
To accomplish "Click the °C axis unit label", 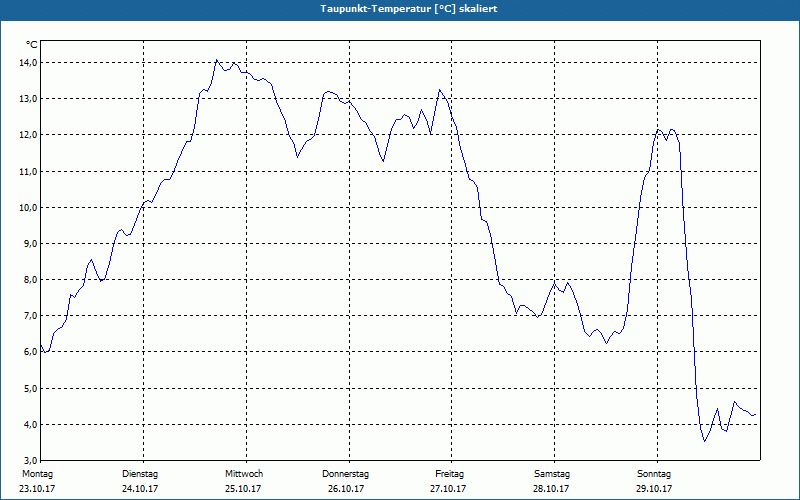I will click(x=32, y=45).
